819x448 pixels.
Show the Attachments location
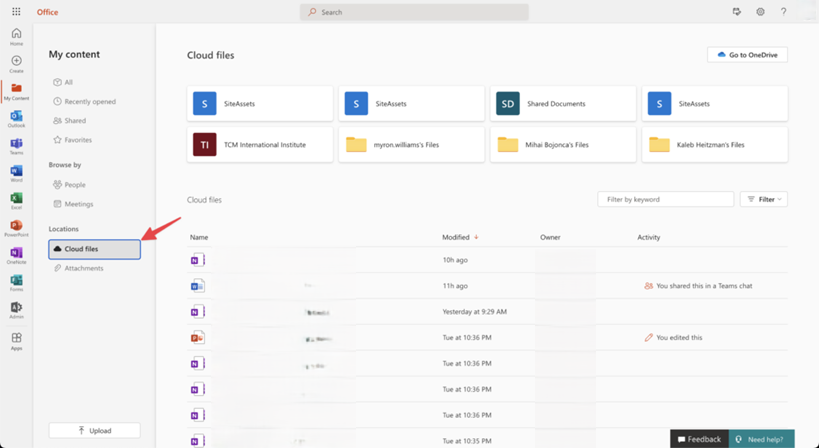(x=83, y=268)
